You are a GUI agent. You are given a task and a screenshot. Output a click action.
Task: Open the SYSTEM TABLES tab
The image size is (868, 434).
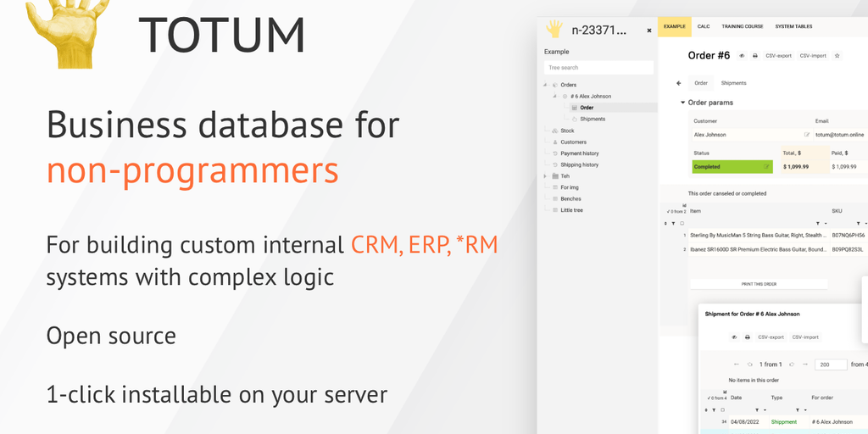(x=793, y=26)
